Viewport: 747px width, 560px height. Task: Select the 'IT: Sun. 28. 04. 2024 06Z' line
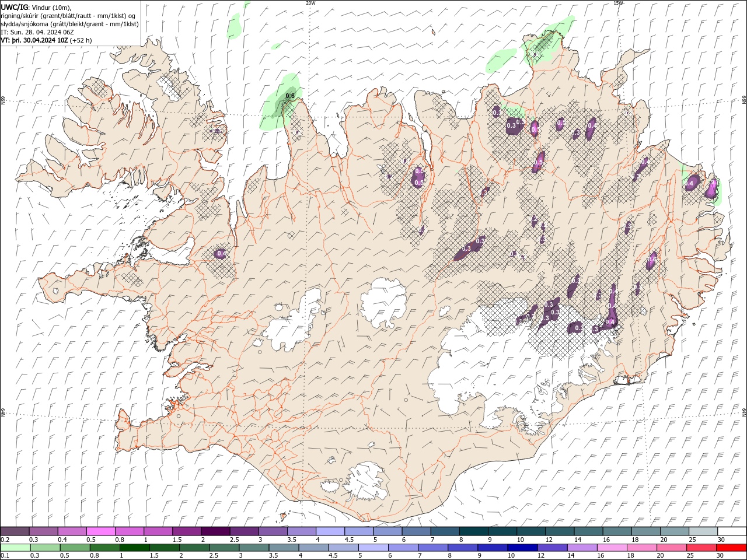[38, 32]
